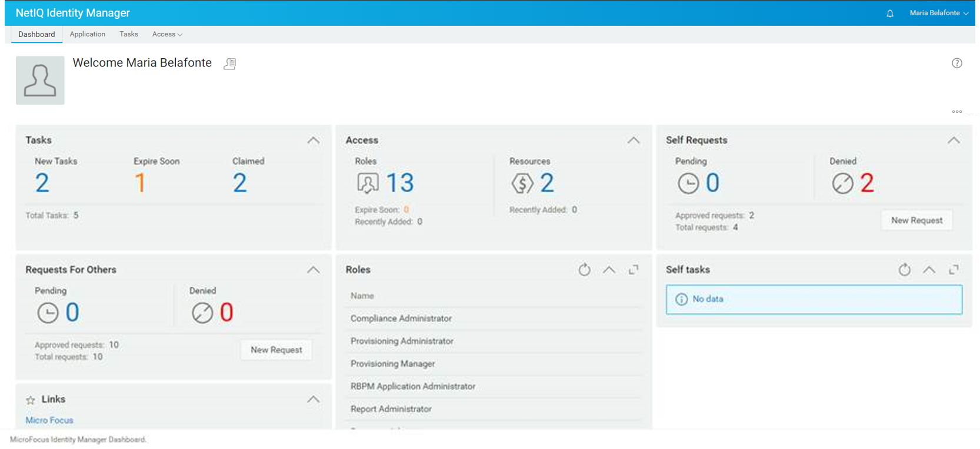Click the NetIQ Identity Manager title
Screen dimensions: 980x449
(x=73, y=13)
